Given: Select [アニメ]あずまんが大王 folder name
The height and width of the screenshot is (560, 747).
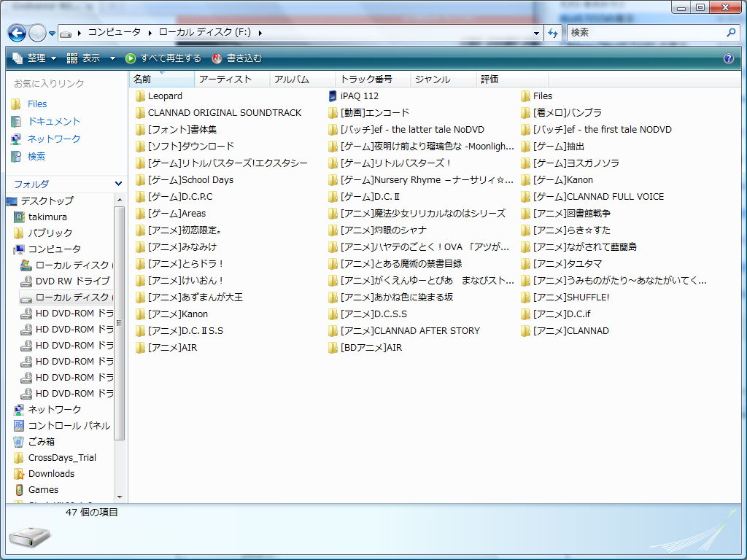Looking at the screenshot, I should (196, 297).
